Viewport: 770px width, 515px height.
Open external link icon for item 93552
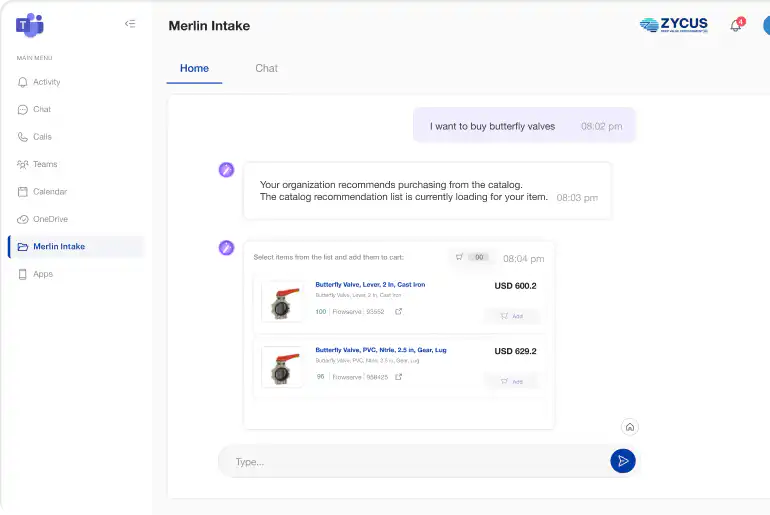coord(399,312)
